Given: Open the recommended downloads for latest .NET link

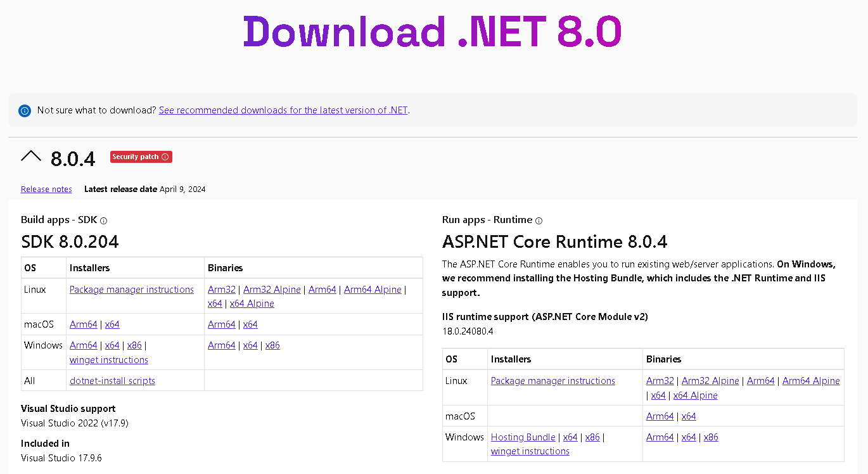Looking at the screenshot, I should point(283,110).
